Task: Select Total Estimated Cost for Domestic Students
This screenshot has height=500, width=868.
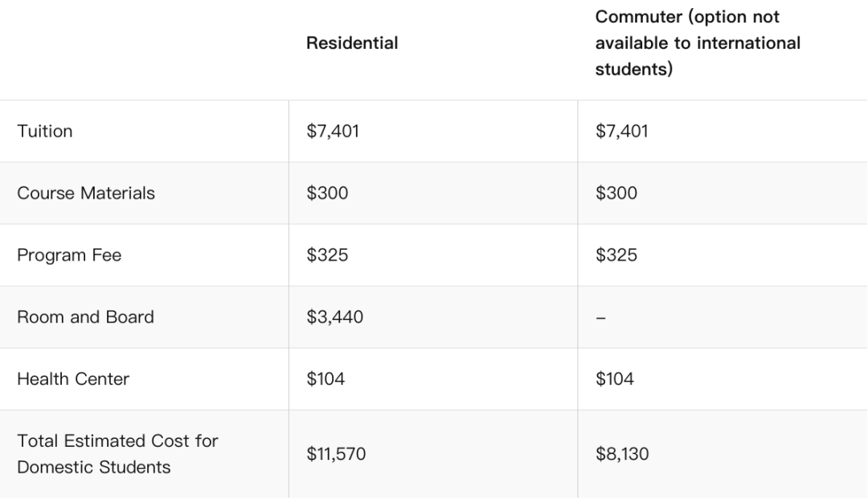Action: (x=117, y=453)
